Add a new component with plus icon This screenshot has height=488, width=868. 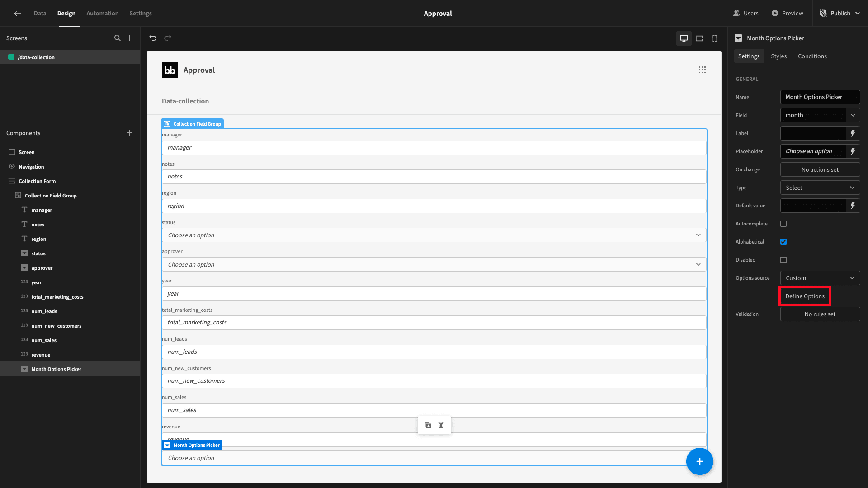pos(130,133)
